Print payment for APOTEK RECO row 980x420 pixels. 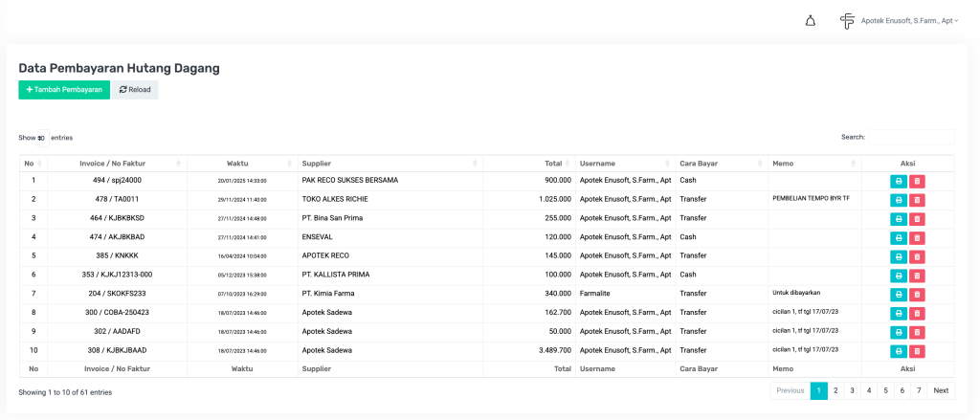[x=899, y=256]
